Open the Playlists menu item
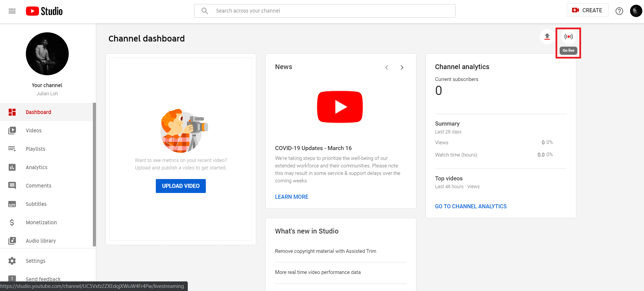Viewport: 644px width, 291px height. (x=47, y=149)
